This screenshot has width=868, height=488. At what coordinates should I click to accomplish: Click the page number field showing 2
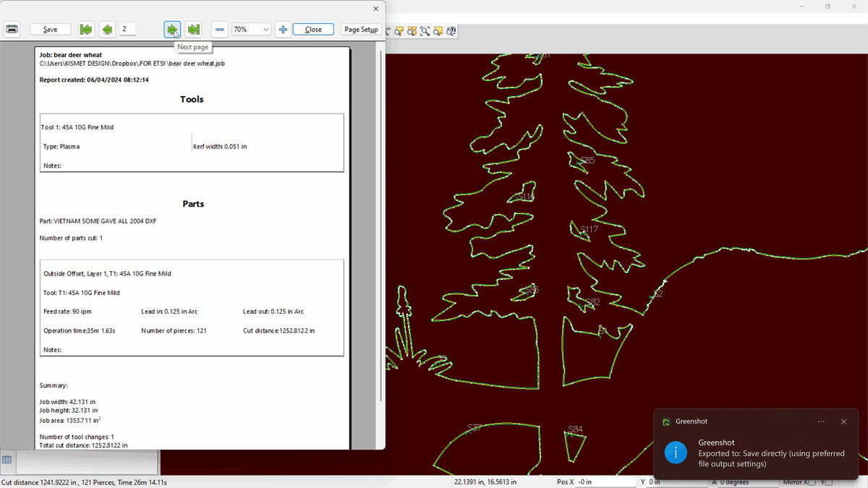[x=128, y=29]
